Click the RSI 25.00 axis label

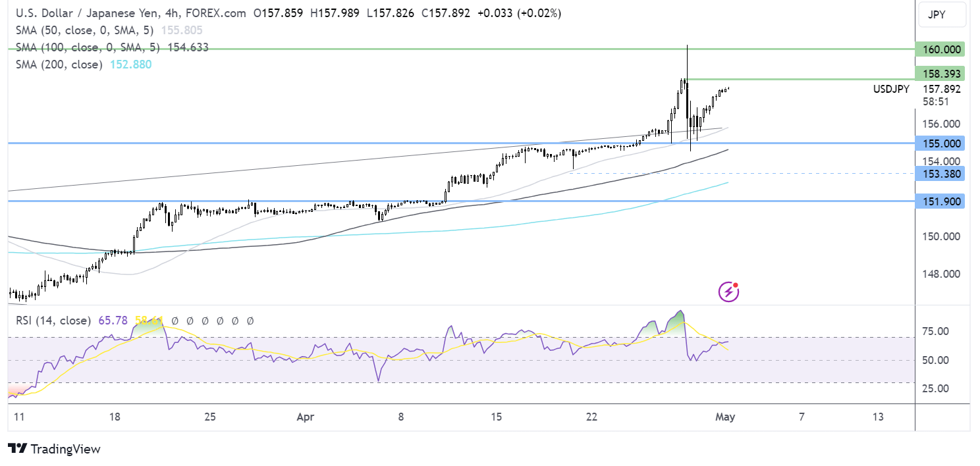(935, 388)
